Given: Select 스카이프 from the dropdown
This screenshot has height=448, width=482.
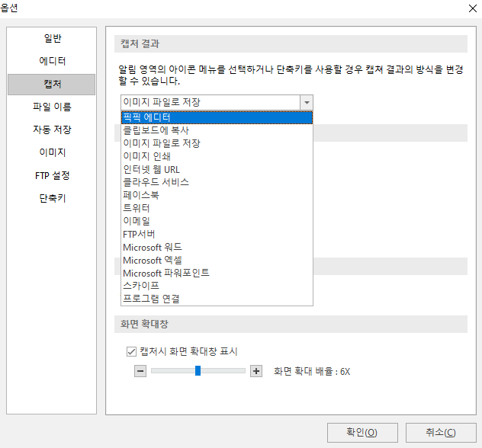Looking at the screenshot, I should coord(217,286).
